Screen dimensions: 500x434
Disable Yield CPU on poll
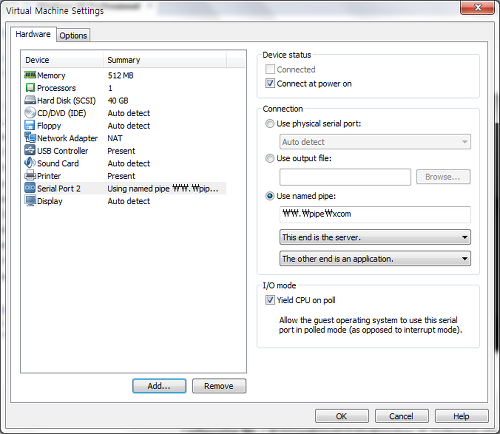(x=270, y=300)
